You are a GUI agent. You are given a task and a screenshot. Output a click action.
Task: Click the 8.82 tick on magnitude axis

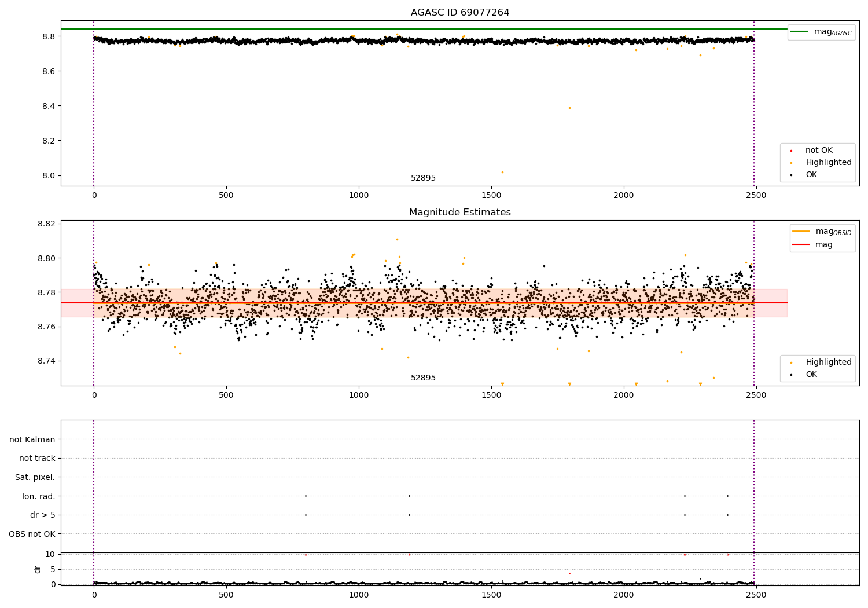(47, 224)
